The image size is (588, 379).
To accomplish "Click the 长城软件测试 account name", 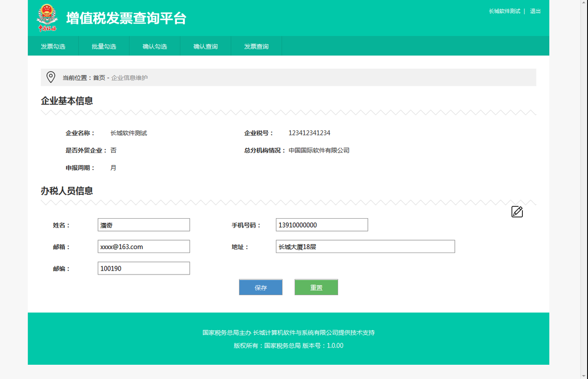I will pos(504,11).
